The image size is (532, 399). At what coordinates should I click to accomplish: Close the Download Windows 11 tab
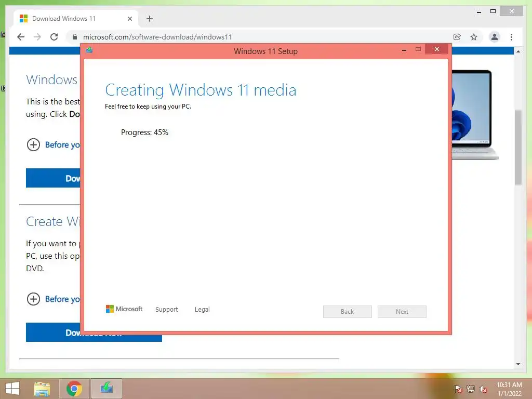click(129, 19)
